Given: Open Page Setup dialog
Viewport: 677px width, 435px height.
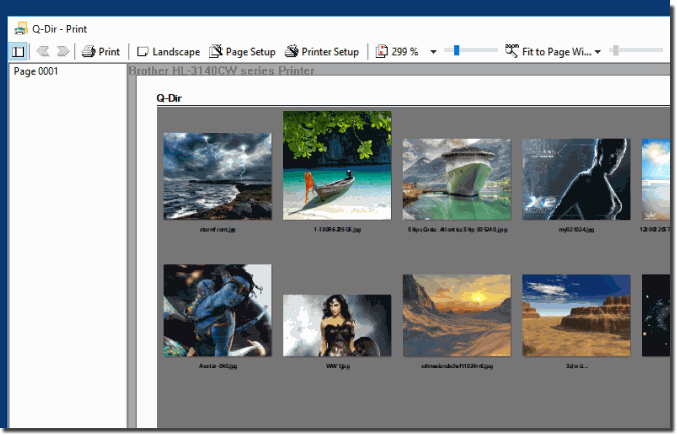Looking at the screenshot, I should coord(242,52).
